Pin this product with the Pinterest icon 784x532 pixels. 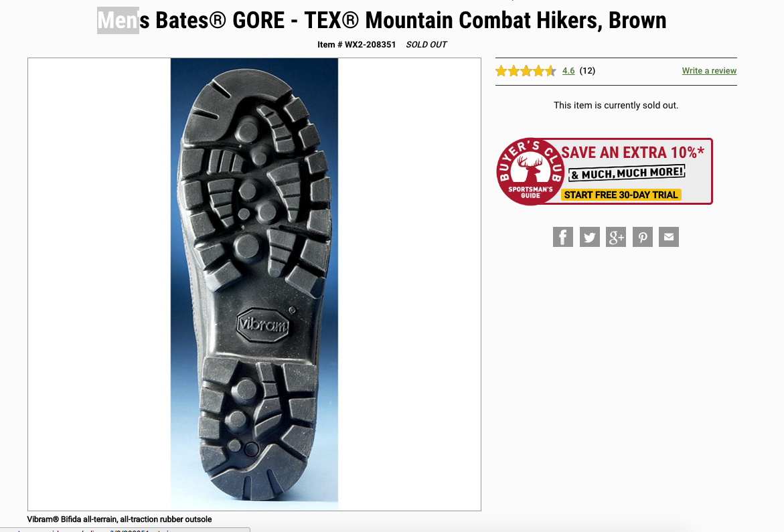643,237
